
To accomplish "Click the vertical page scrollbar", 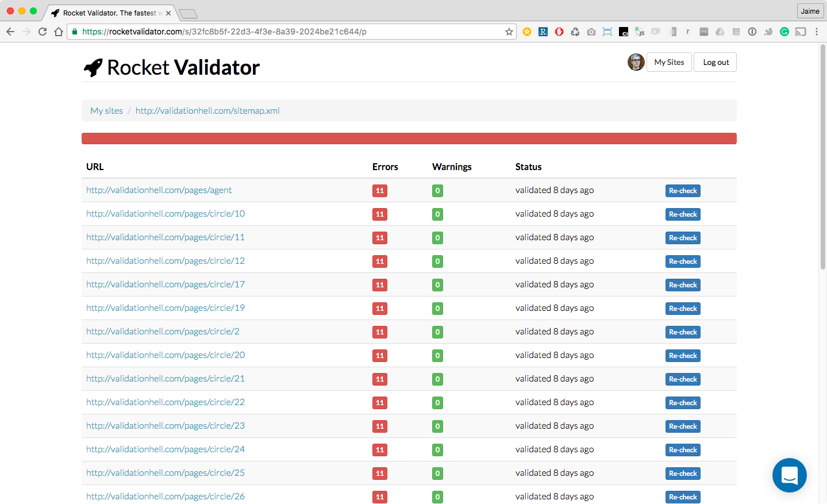I will 823,158.
